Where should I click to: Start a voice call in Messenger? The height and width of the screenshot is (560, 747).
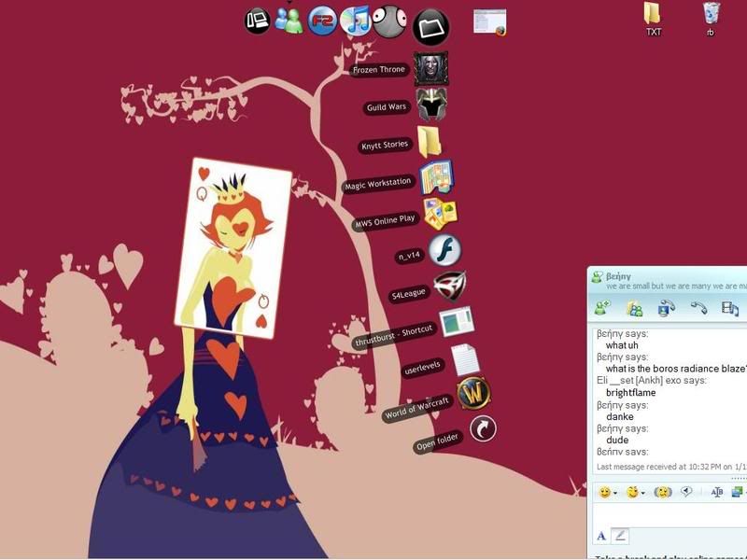point(698,308)
